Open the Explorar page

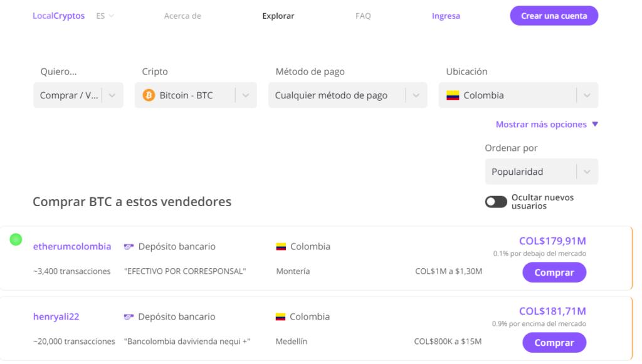pos(278,16)
